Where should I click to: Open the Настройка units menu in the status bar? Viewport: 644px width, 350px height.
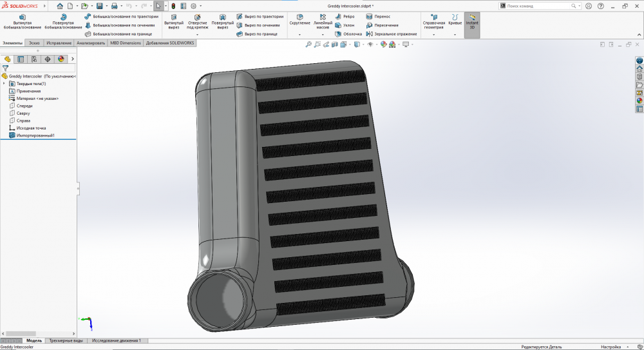[x=611, y=347]
